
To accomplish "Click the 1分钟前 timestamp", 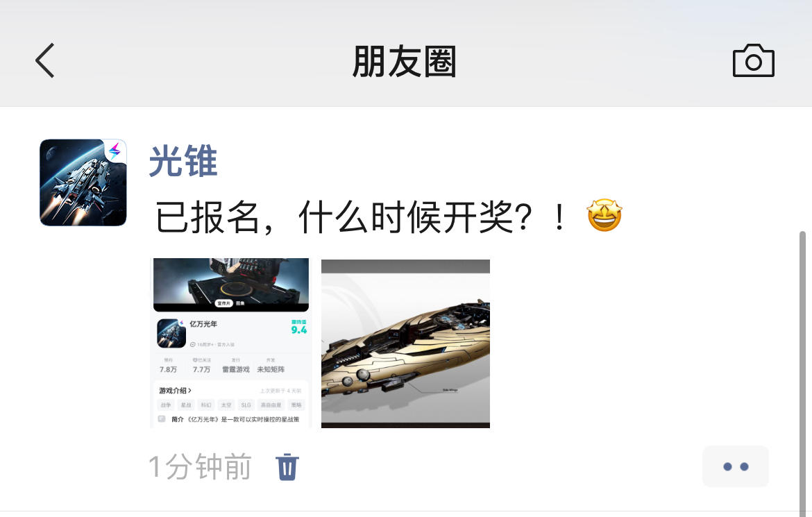I will [x=201, y=467].
